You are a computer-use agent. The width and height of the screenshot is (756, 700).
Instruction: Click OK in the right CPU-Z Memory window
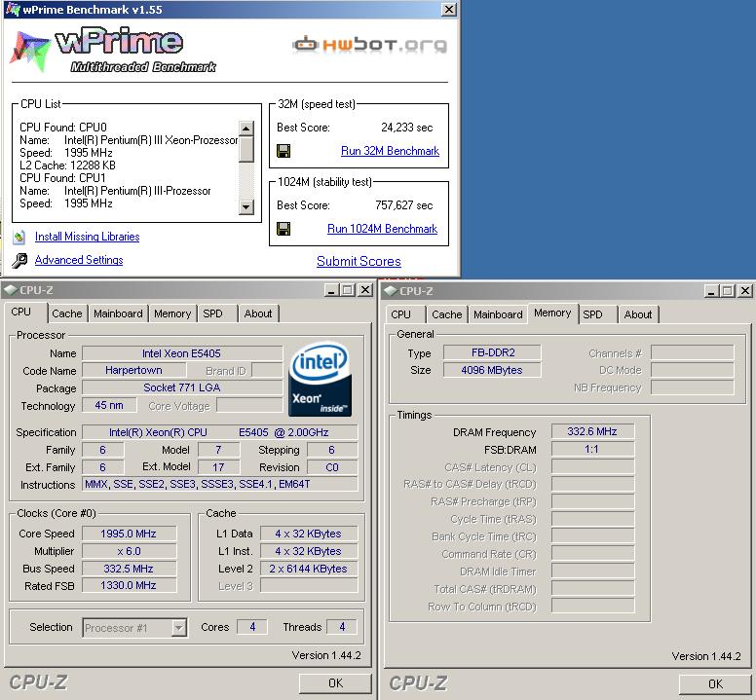click(x=715, y=684)
